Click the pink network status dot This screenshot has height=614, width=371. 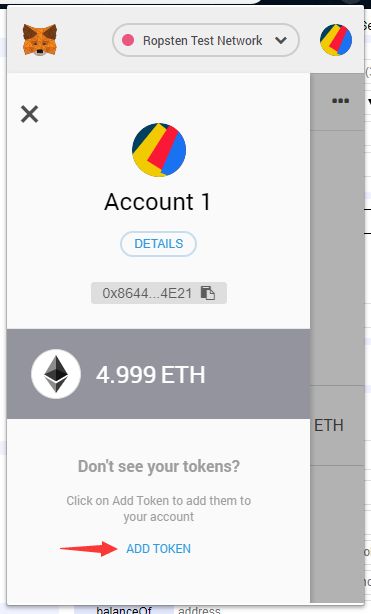(x=128, y=40)
